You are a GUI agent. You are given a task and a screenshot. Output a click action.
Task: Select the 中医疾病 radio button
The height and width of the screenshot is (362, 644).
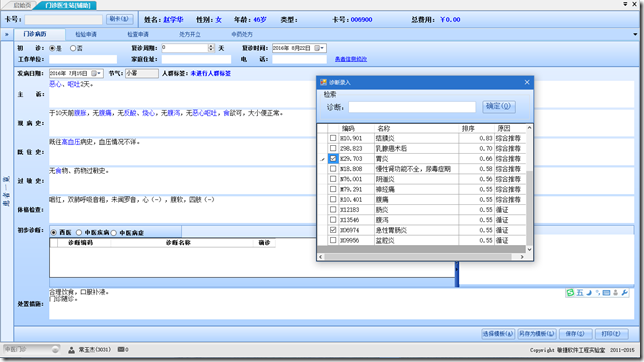(79, 233)
